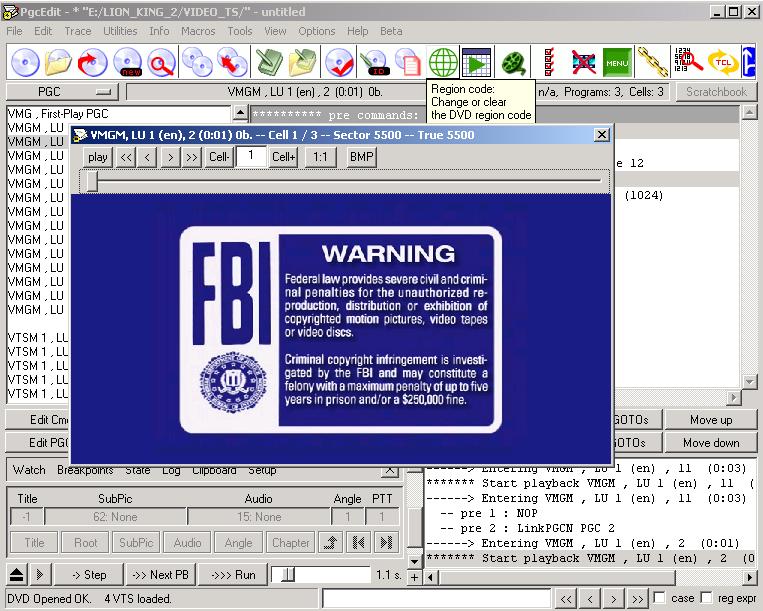
Task: Click the Cell- button in preview
Action: point(219,157)
